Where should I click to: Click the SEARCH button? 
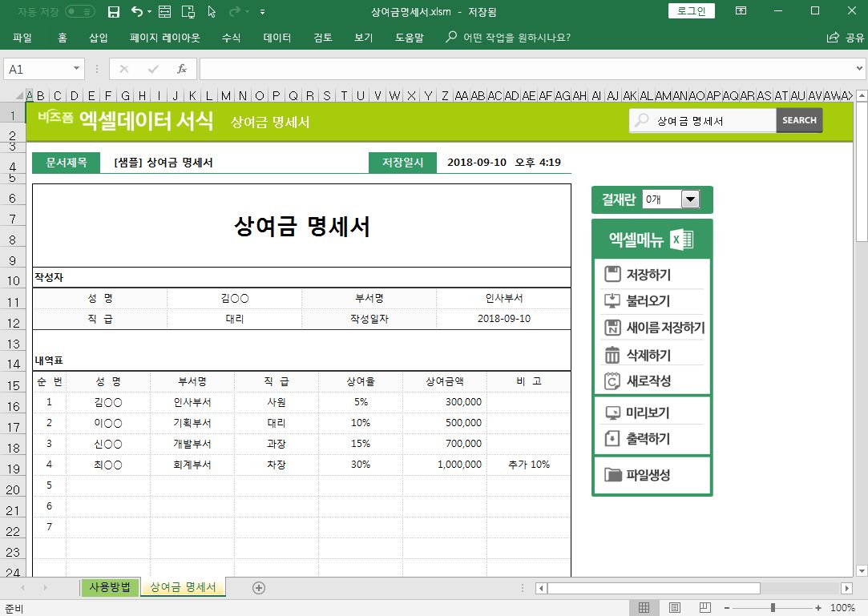[799, 120]
